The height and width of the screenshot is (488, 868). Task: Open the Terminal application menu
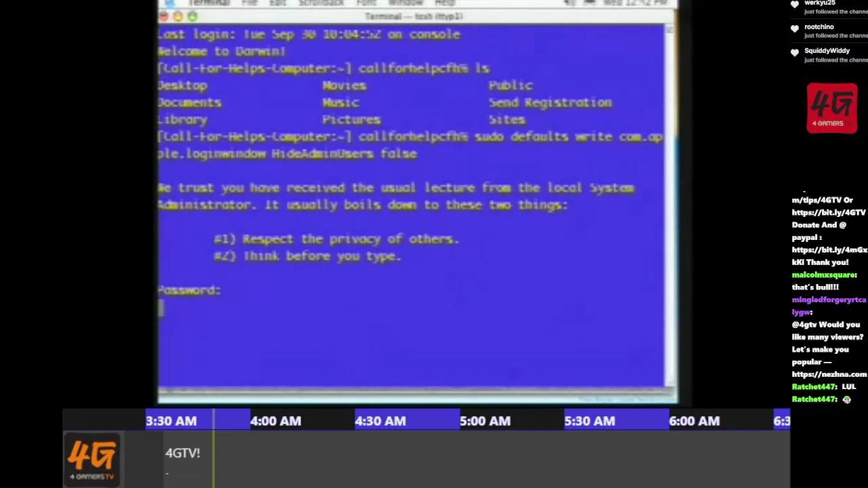(x=210, y=3)
